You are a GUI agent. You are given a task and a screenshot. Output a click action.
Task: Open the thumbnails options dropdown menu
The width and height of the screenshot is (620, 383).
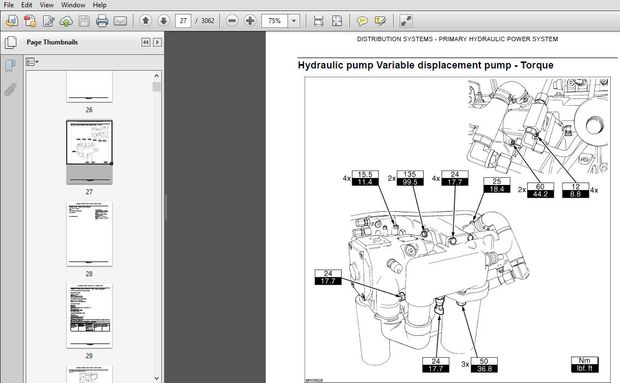[x=32, y=62]
